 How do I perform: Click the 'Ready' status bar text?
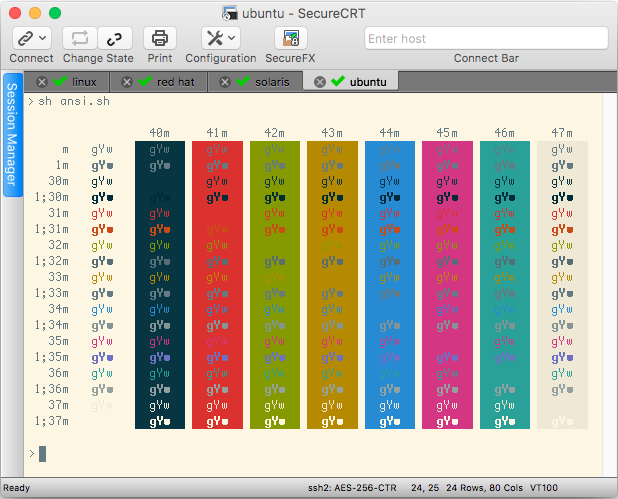click(17, 488)
